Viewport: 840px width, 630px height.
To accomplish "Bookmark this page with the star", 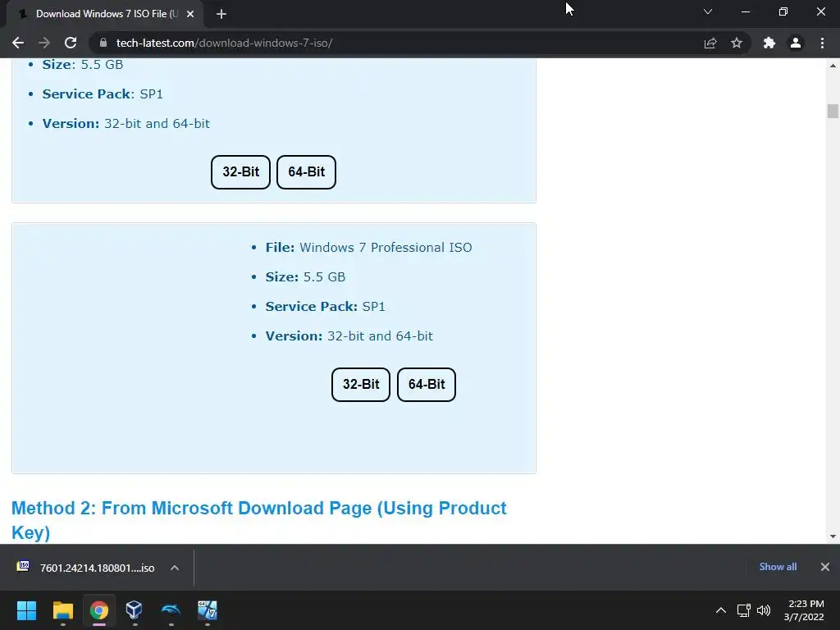I will click(x=737, y=43).
